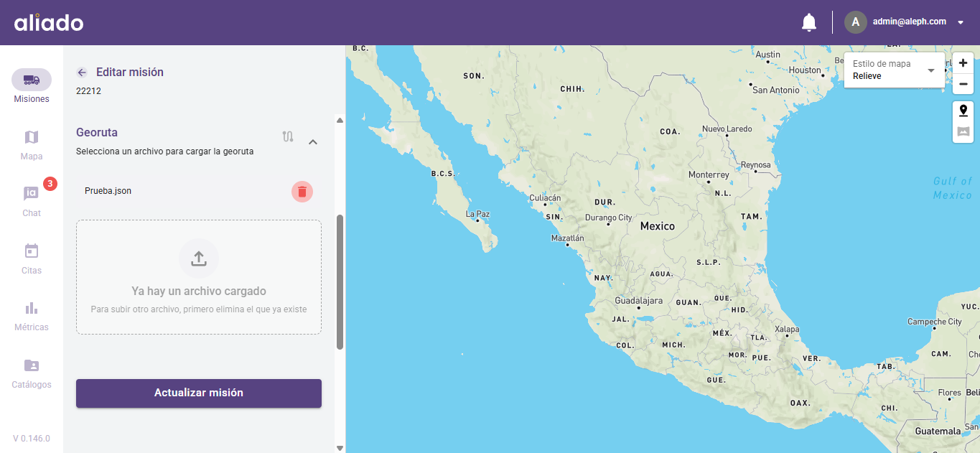The image size is (980, 453).
Task: Click the route swap icon beside Georuta
Action: (x=288, y=136)
